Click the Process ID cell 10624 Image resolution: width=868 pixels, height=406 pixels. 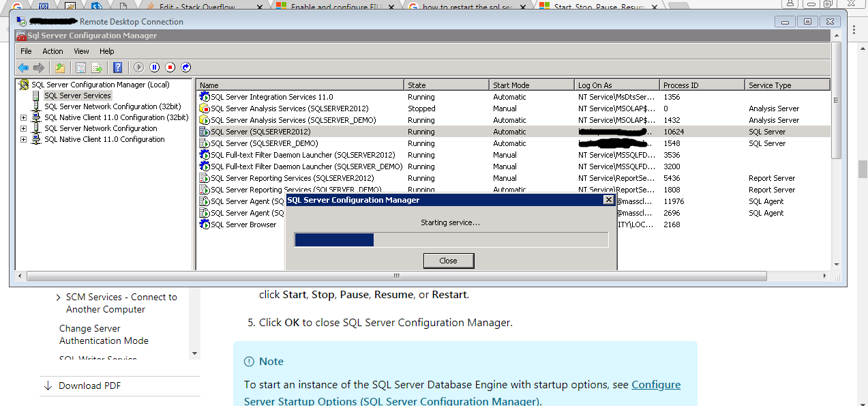[x=674, y=132]
